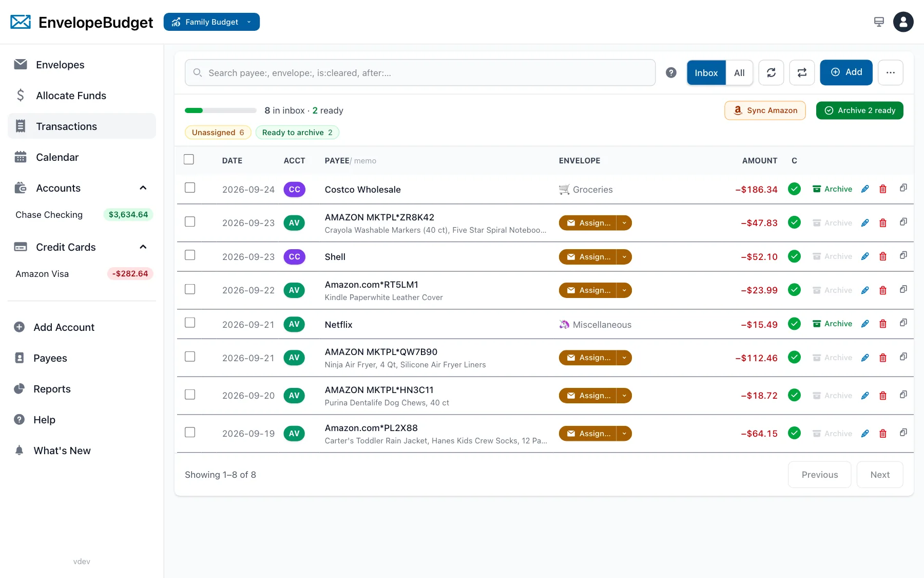Archive the Costco Wholesale transaction
This screenshot has width=924, height=578.
coord(833,189)
